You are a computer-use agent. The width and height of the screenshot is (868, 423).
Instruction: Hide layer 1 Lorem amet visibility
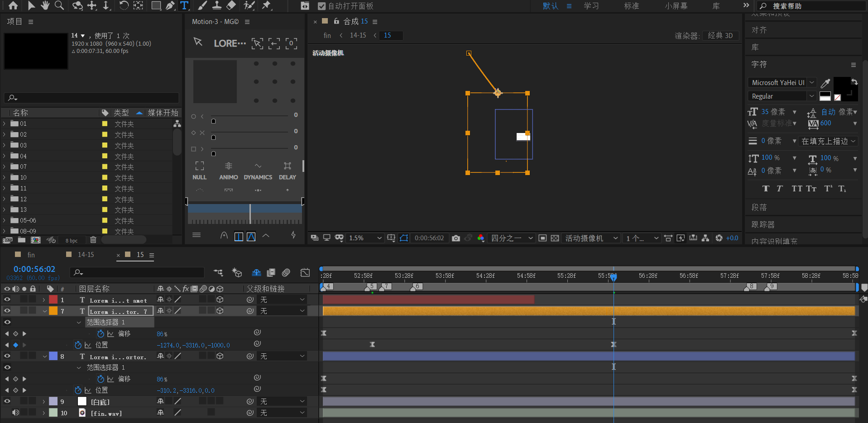(x=7, y=299)
